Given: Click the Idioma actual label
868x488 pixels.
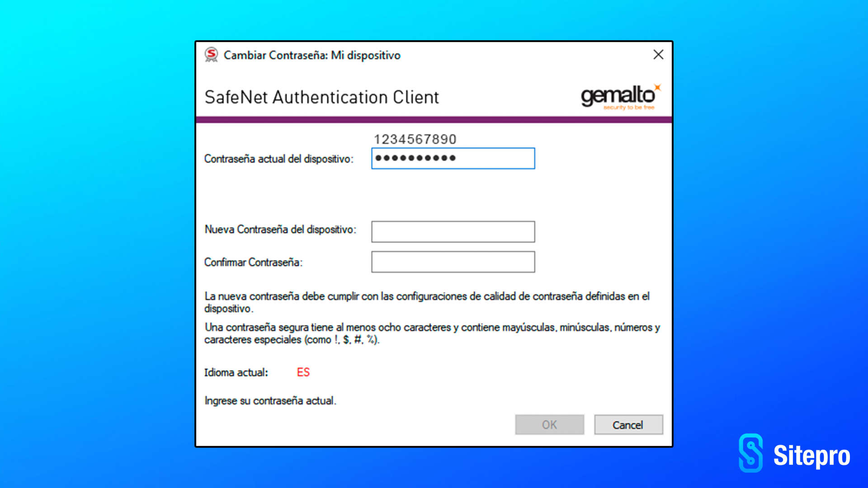Looking at the screenshot, I should coord(236,373).
